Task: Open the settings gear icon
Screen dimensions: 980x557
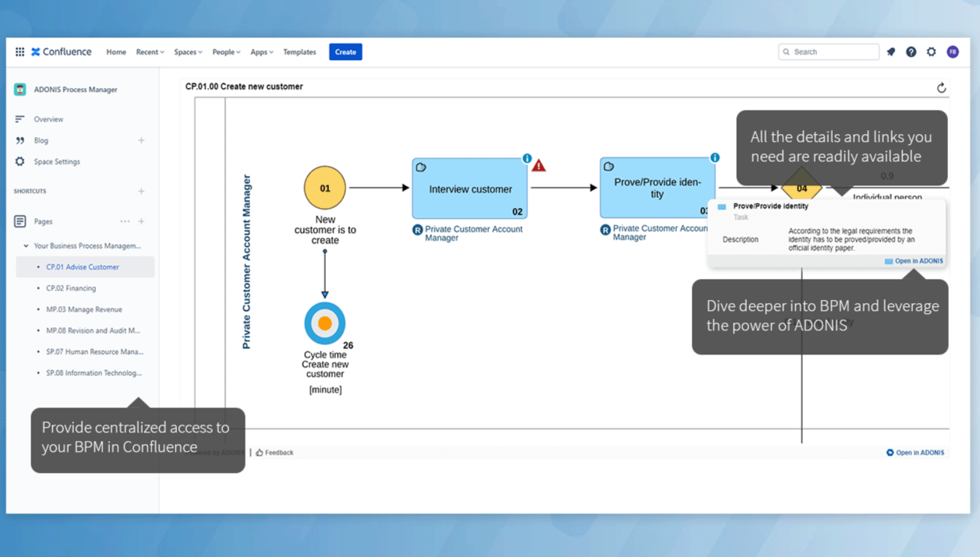Action: point(932,52)
